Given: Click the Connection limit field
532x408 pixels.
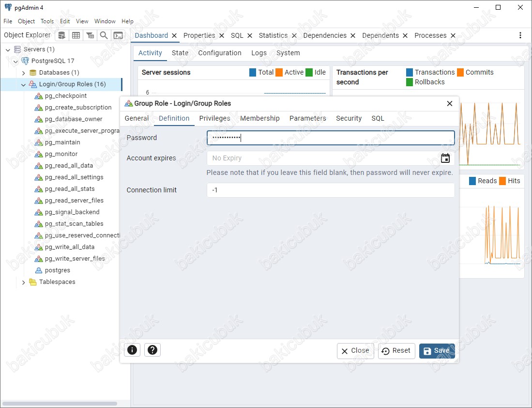Looking at the screenshot, I should tap(331, 190).
